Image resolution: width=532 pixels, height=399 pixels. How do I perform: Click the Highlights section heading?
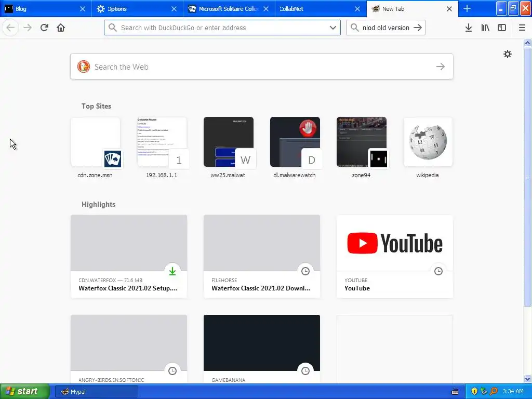tap(98, 204)
